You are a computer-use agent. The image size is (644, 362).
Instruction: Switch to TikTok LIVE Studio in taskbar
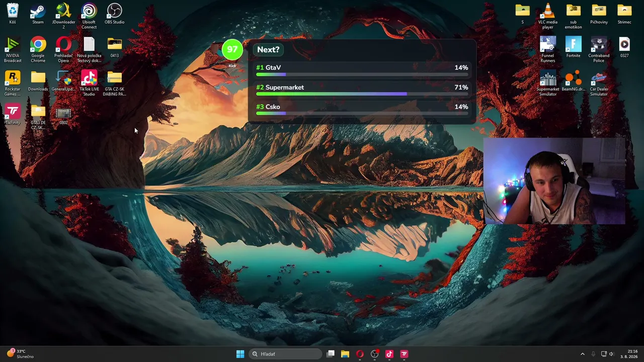389,354
